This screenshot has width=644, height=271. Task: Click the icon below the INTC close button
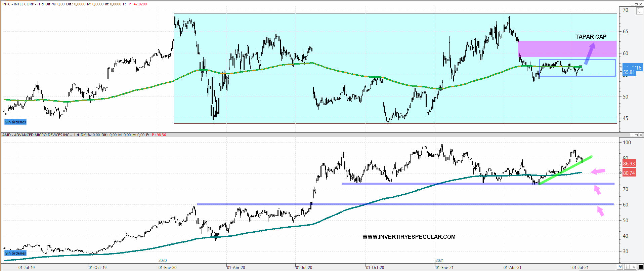point(639,11)
